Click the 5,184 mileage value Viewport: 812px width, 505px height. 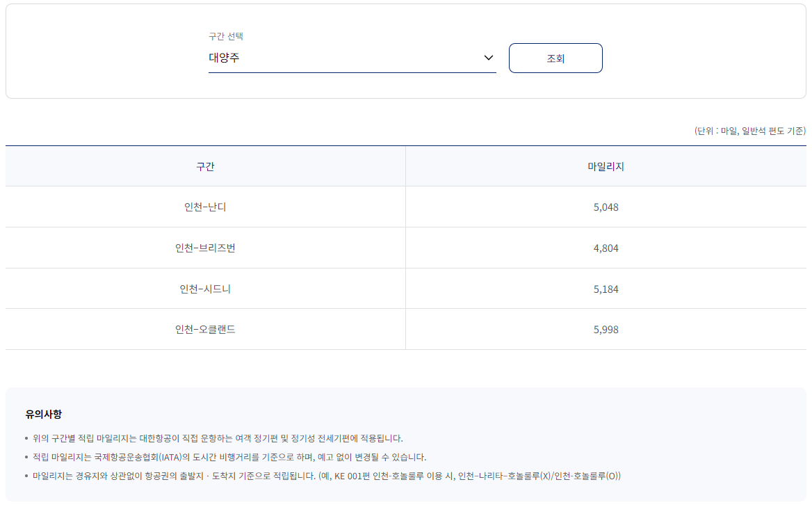tap(606, 288)
